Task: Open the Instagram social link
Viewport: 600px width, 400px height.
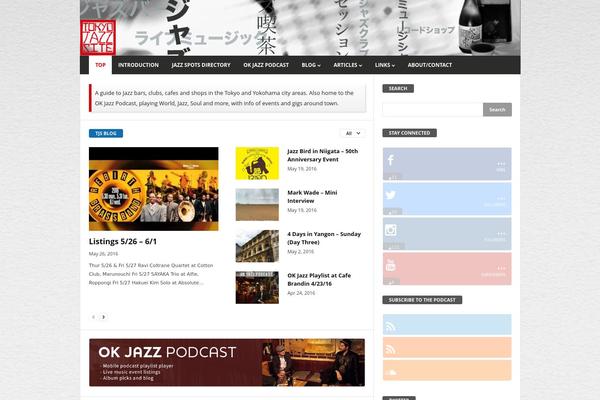Action: click(447, 233)
